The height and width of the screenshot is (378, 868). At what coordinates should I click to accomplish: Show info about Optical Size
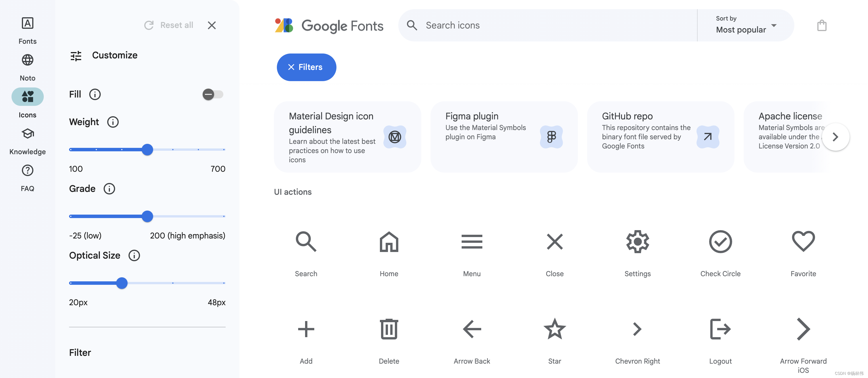click(x=134, y=255)
